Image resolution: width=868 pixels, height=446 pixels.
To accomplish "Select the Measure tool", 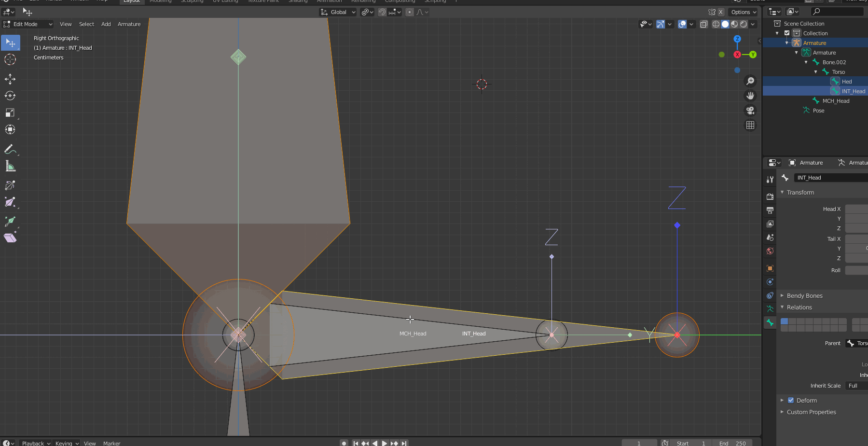I will [x=10, y=167].
